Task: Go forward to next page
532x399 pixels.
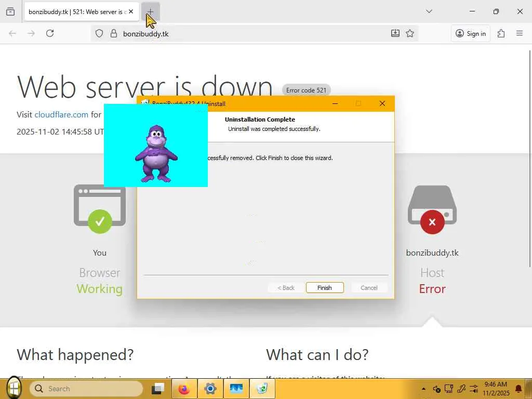Action: [31, 33]
